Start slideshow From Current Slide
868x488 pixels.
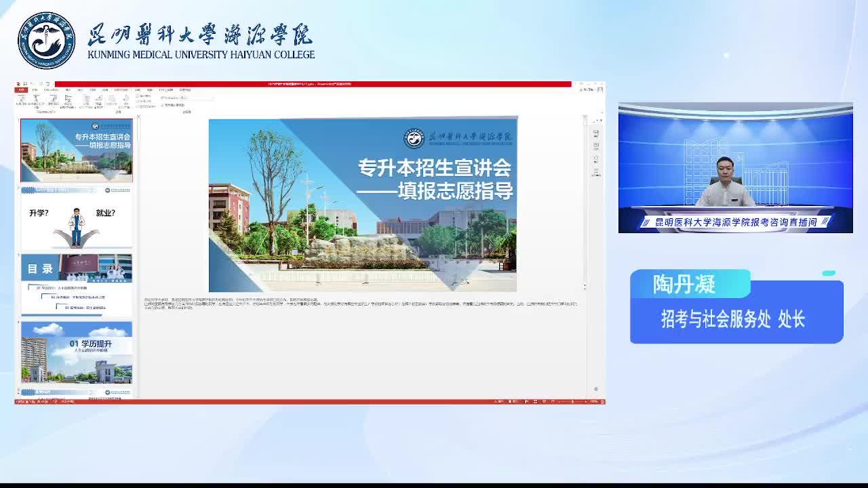pos(37,100)
